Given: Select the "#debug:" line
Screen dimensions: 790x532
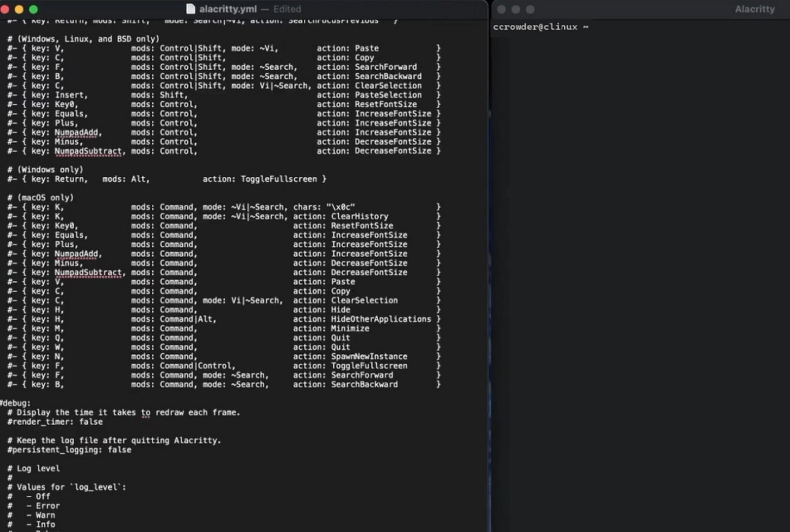Looking at the screenshot, I should click(x=17, y=403).
